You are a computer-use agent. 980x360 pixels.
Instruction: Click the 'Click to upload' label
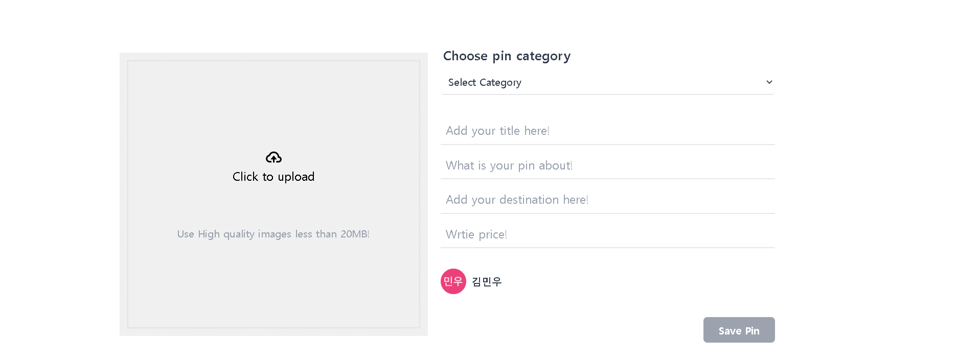coord(274,177)
